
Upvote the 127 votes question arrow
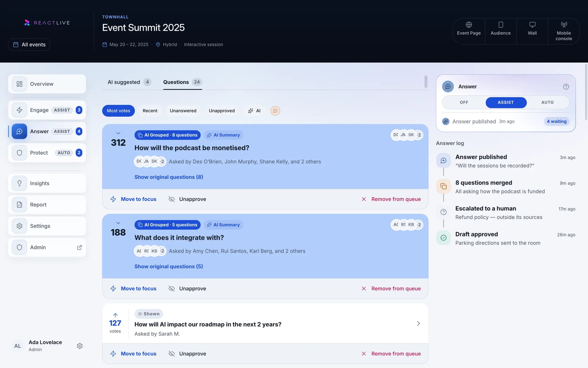click(115, 315)
